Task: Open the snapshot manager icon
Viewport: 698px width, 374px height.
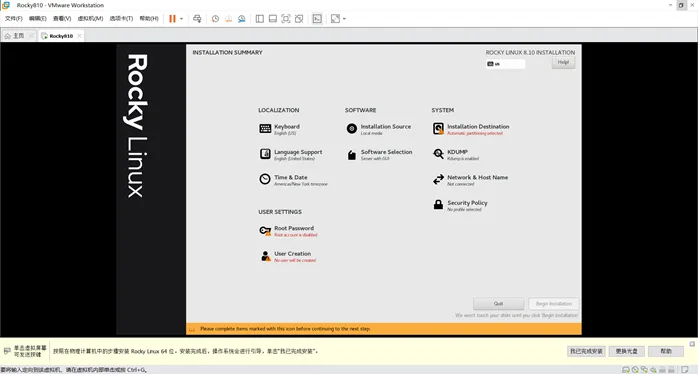Action: tap(242, 19)
